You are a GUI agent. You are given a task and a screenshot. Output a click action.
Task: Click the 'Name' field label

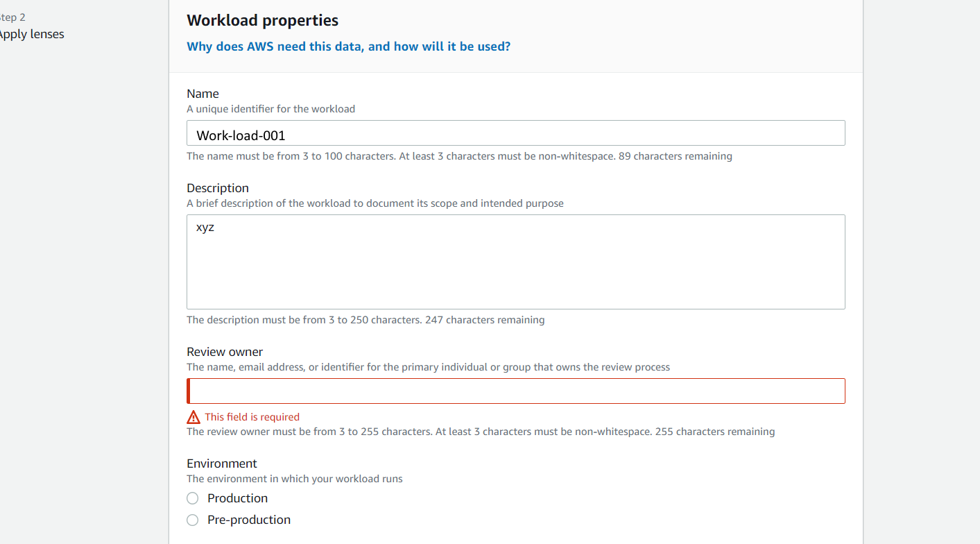[x=203, y=94]
